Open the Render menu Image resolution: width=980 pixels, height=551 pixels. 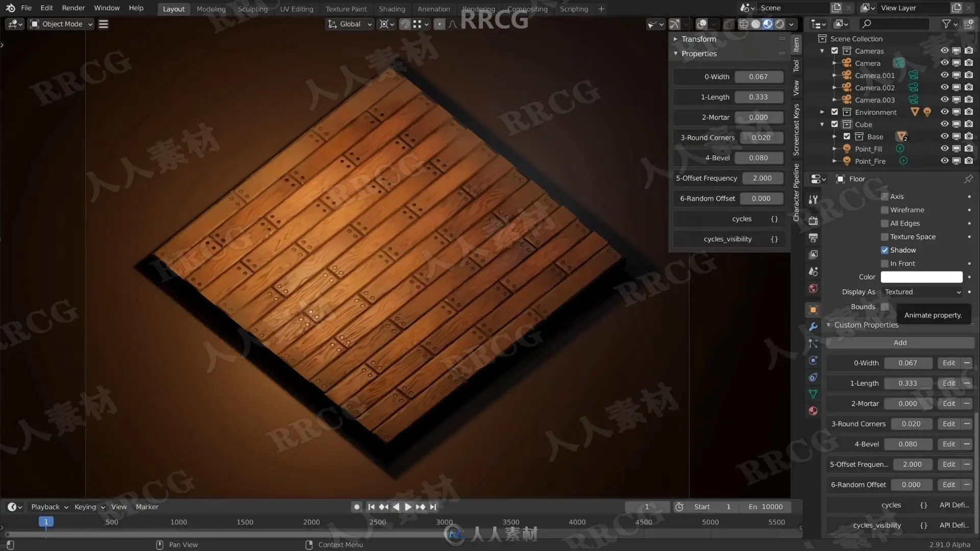point(73,8)
